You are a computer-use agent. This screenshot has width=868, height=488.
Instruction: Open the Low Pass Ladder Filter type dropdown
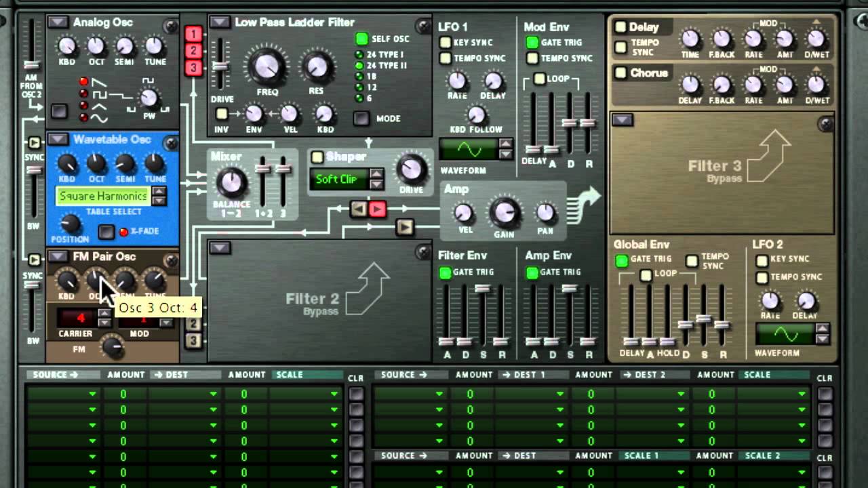tap(219, 22)
